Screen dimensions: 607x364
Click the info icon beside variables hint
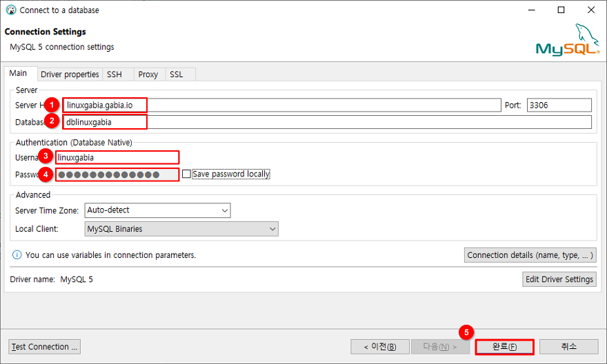(17, 255)
